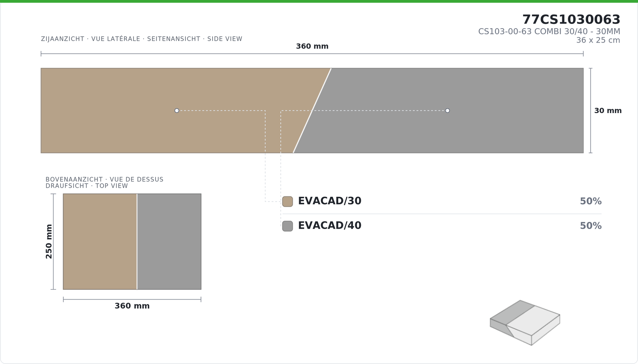This screenshot has height=364, width=638.
Task: Click the 360 mm label above side view
Action: pyautogui.click(x=312, y=46)
